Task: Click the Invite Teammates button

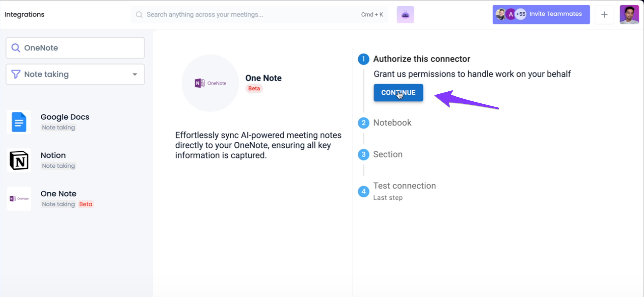Action: tap(541, 14)
